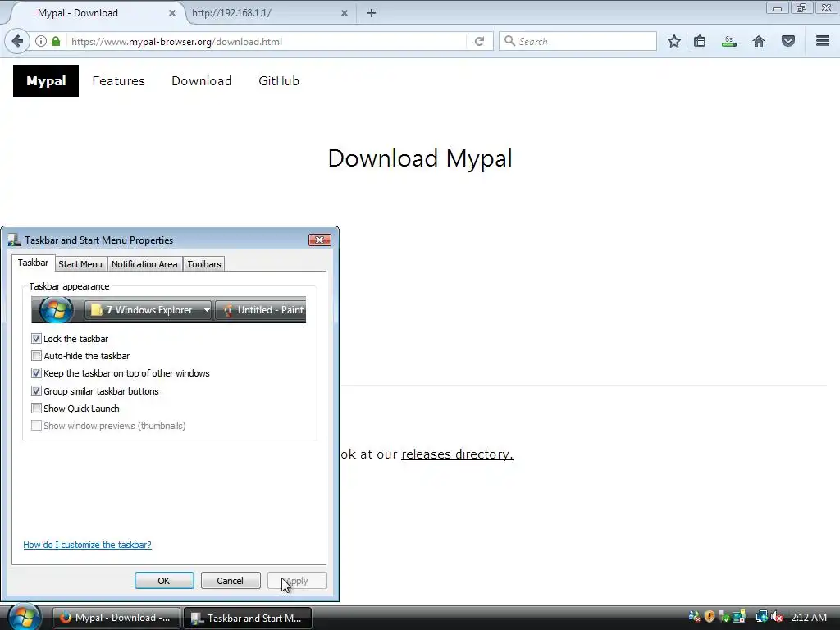Click the URL address bar field
The height and width of the screenshot is (630, 840).
click(265, 41)
